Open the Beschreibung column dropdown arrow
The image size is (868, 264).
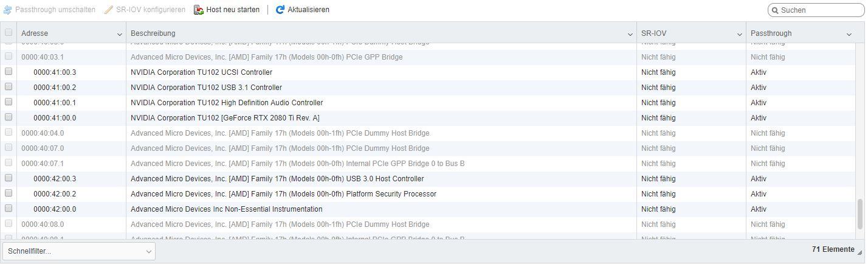coord(630,34)
